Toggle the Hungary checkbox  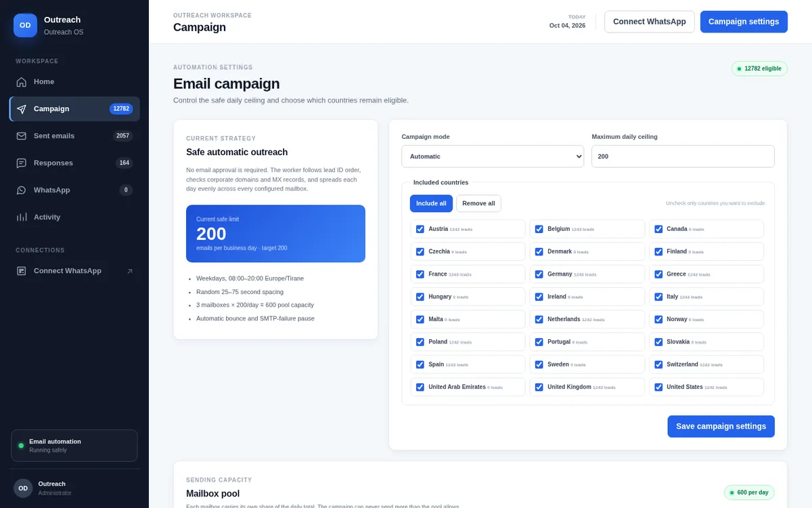pos(420,297)
